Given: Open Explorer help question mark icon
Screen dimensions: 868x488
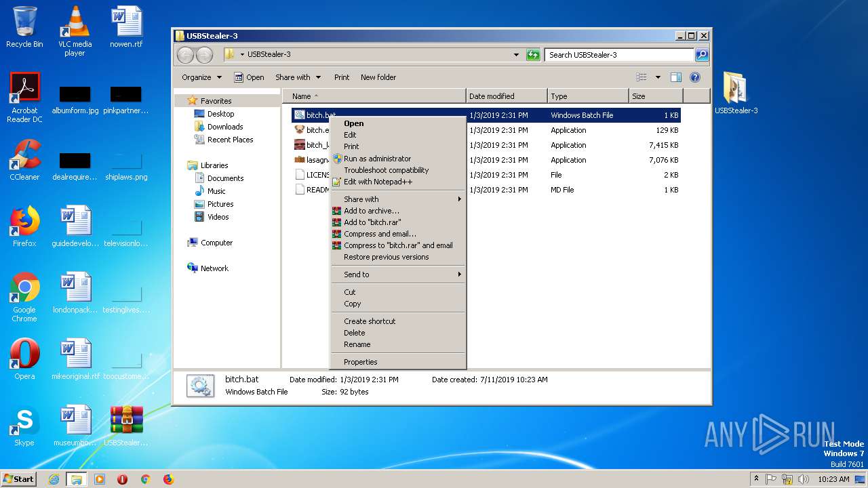Looking at the screenshot, I should 695,77.
